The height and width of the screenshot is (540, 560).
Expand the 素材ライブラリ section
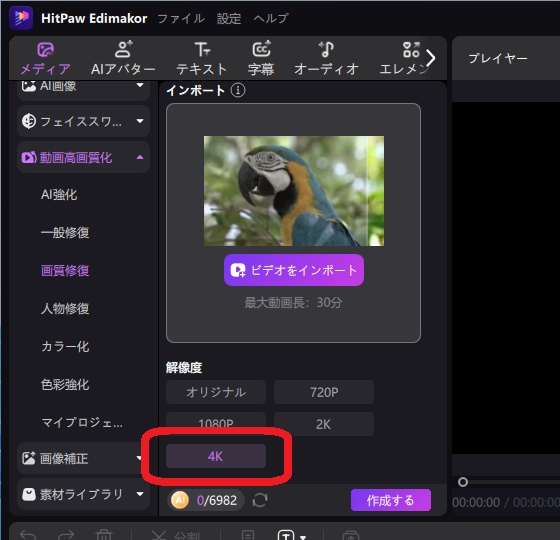click(x=83, y=494)
